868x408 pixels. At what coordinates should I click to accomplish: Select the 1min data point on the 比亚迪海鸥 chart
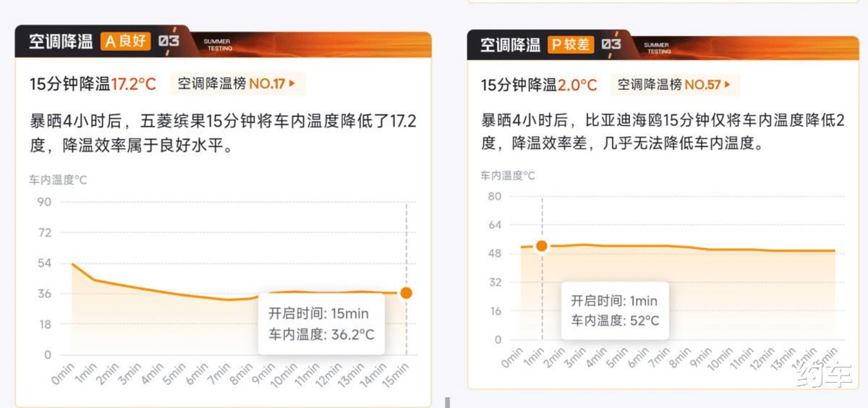pos(542,246)
